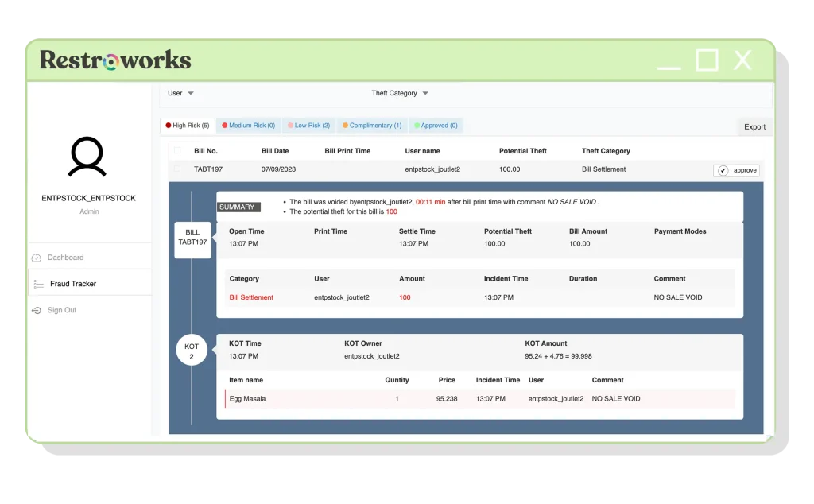
Task: Click the BILL TABT197 circle badge
Action: [x=192, y=238]
